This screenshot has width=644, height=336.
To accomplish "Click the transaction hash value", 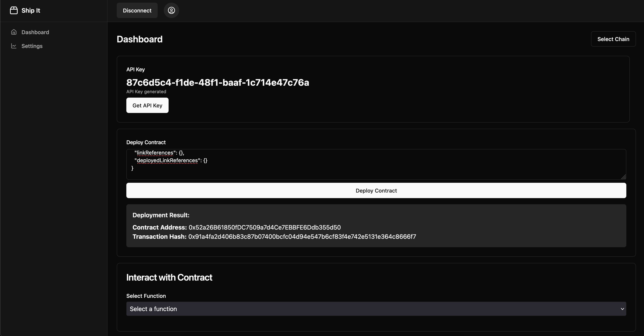I will point(302,237).
